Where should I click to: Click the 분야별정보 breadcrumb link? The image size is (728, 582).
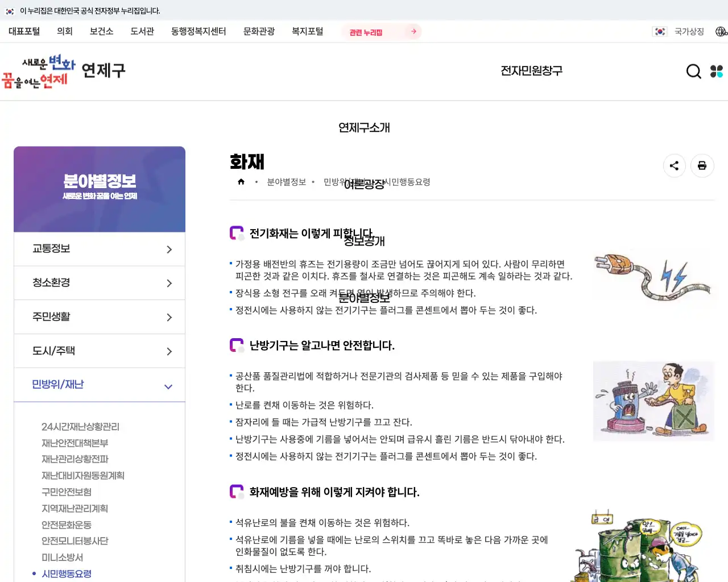(x=288, y=182)
